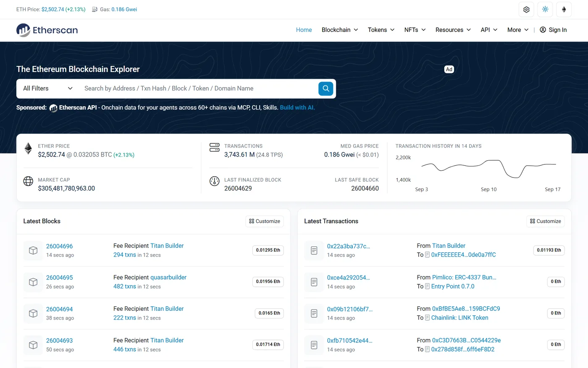
Task: Click the server icon by Transactions
Action: (215, 147)
